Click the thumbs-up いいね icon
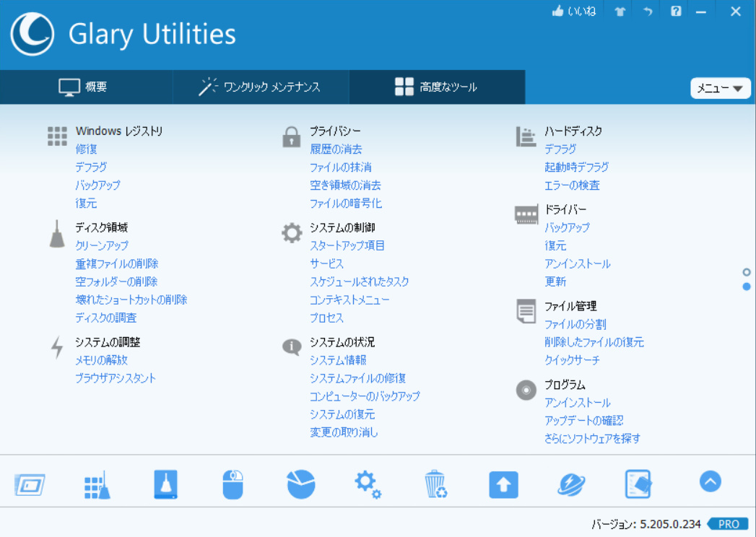The width and height of the screenshot is (756, 537). coord(558,11)
